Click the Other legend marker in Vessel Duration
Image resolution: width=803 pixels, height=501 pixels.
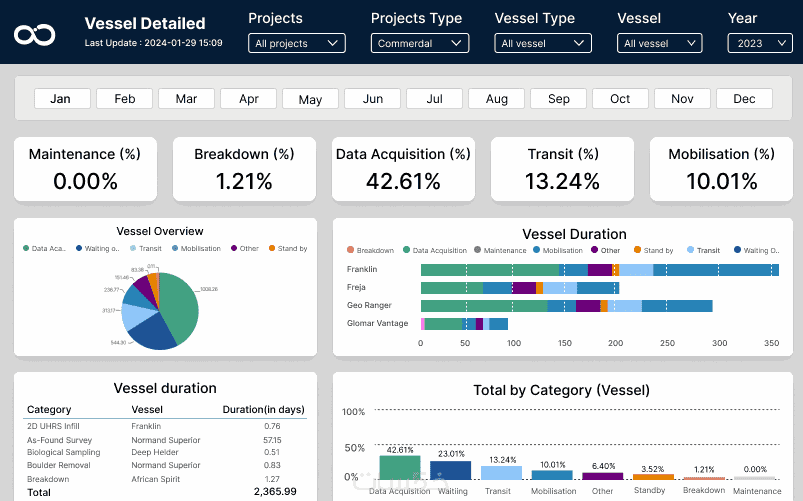pos(594,250)
